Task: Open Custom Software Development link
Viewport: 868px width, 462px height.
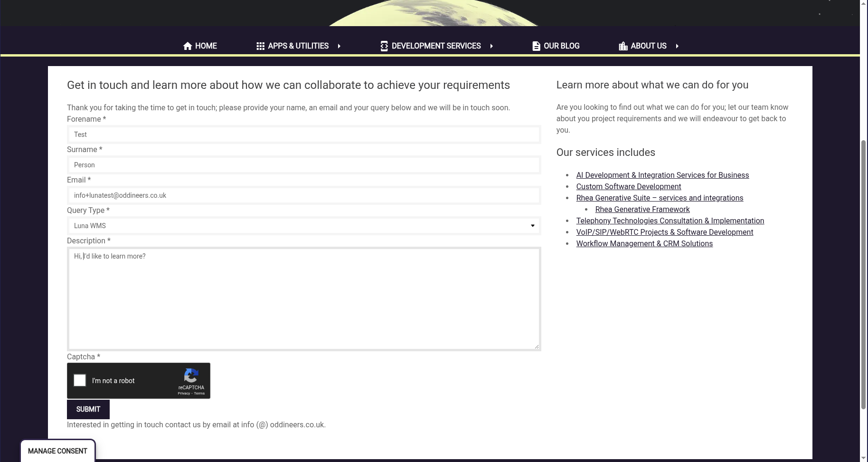Action: pyautogui.click(x=629, y=187)
